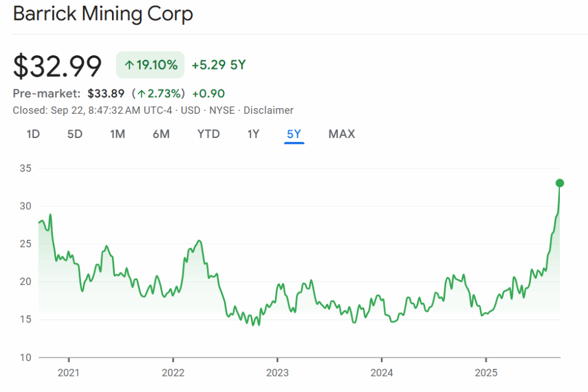Open the 1M time range view
This screenshot has width=588, height=392.
118,134
